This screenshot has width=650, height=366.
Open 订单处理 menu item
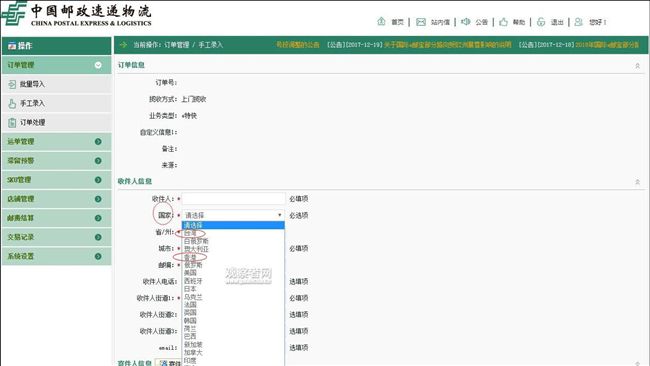[x=57, y=122]
